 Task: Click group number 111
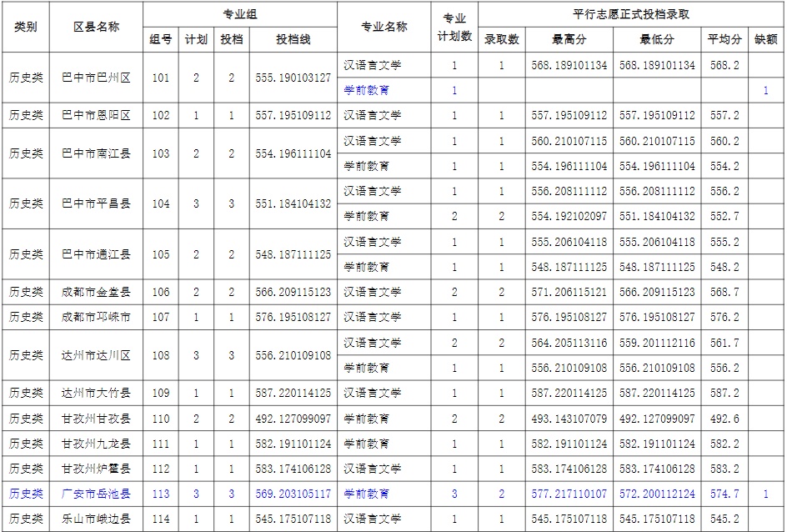pyautogui.click(x=161, y=444)
